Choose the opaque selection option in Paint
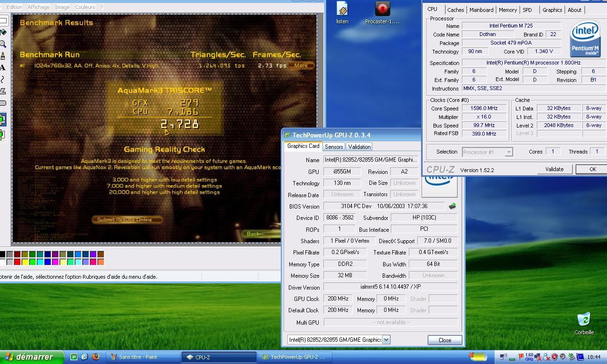Image resolution: width=607 pixels, height=364 pixels. coord(2,120)
